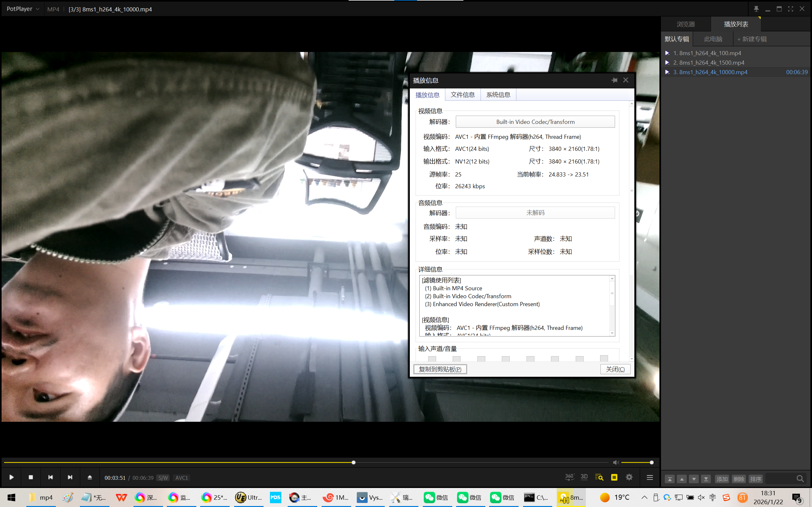Screen dimensions: 812x507
Task: Open the settings gear in control bar
Action: click(x=629, y=477)
